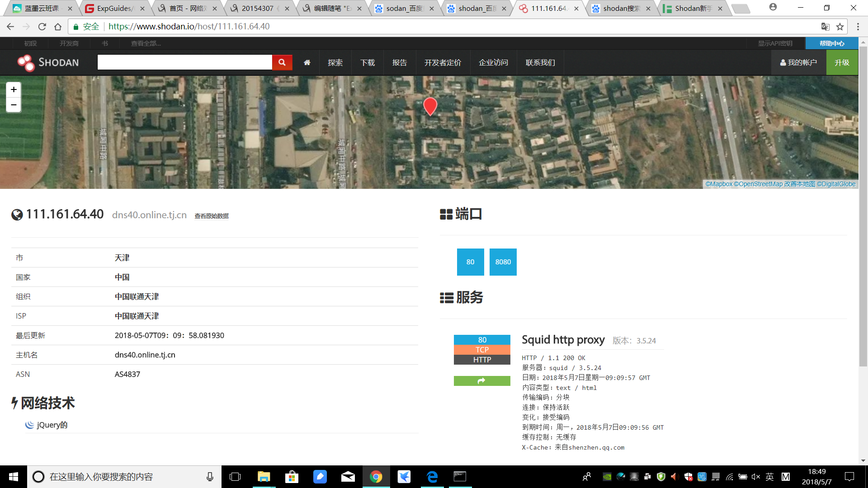The height and width of the screenshot is (488, 868).
Task: Zoom out on the map
Action: coord(14,105)
